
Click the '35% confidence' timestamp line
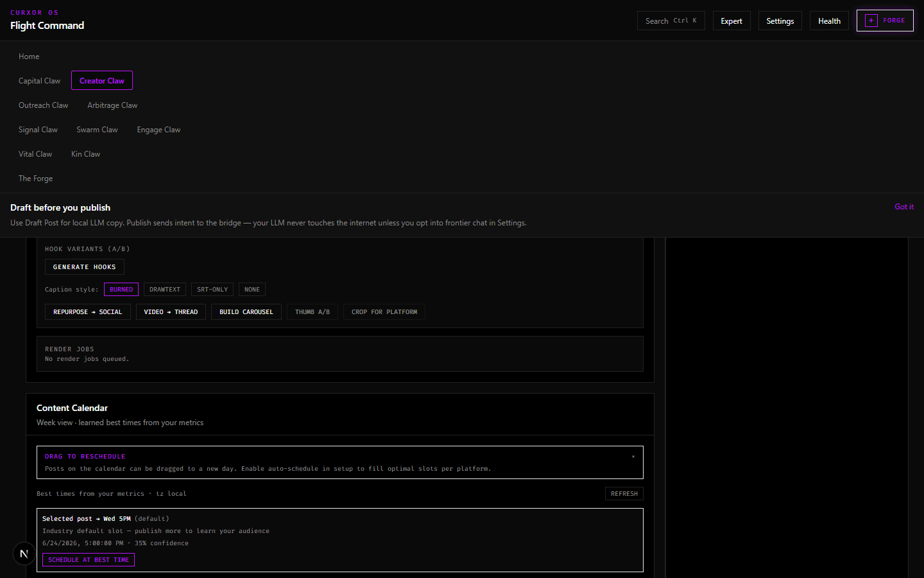(116, 543)
